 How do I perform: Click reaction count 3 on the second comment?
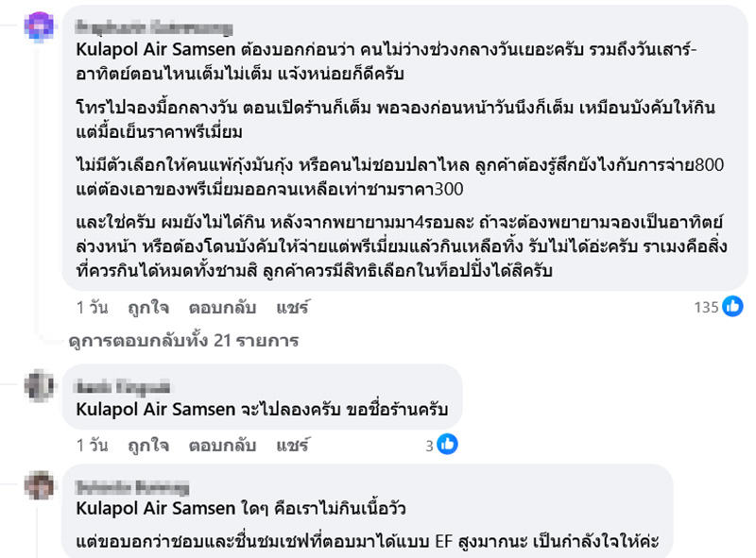click(428, 445)
